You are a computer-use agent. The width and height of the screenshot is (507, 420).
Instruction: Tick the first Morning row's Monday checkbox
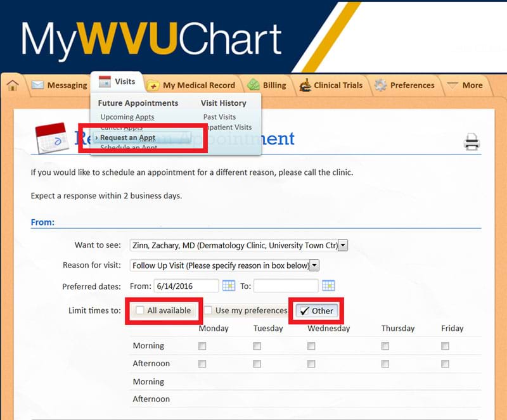[202, 346]
